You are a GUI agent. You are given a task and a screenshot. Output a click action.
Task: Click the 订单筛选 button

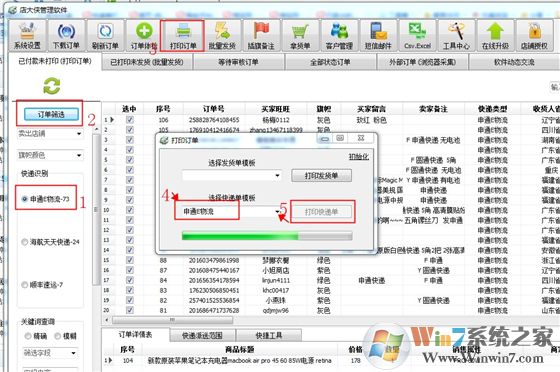[51, 114]
